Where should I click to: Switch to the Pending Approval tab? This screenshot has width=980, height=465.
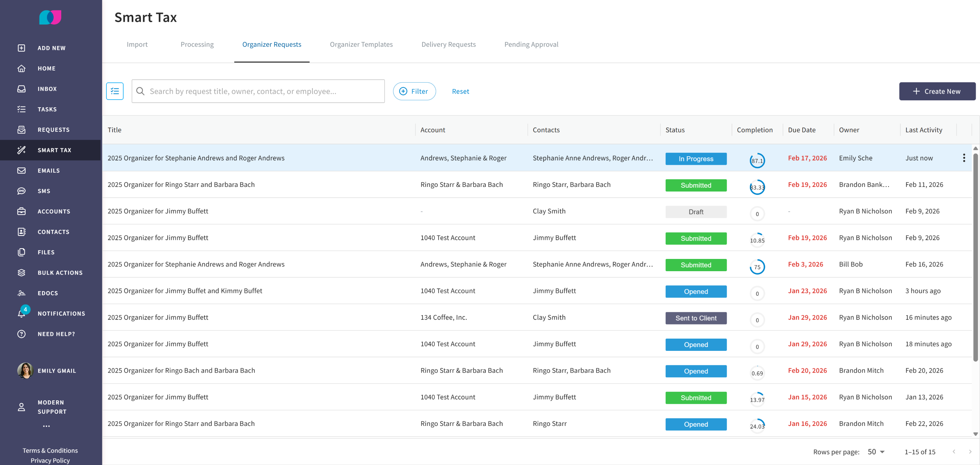(531, 44)
